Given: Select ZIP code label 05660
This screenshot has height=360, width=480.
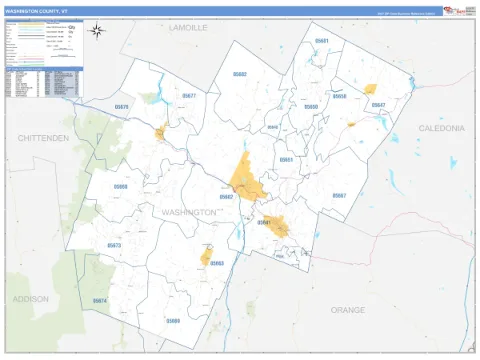Looking at the screenshot, I should coord(120,187).
